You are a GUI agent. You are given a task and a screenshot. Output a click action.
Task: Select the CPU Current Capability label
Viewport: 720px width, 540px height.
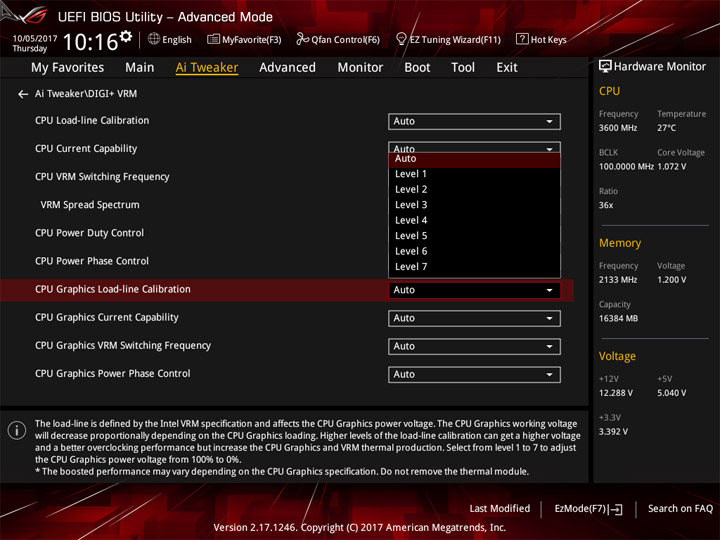point(86,149)
